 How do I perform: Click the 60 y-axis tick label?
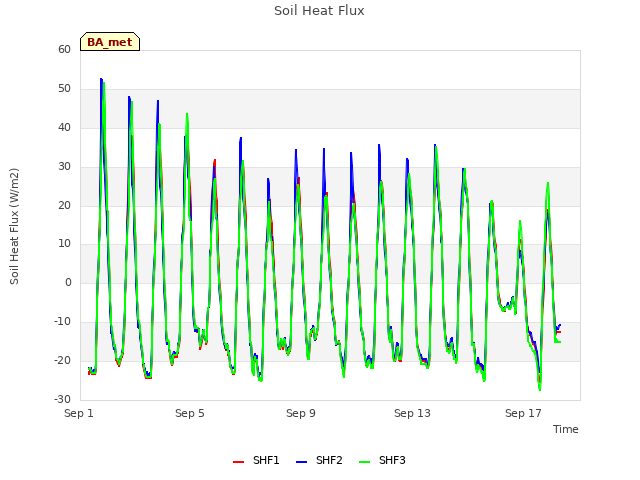64,49
